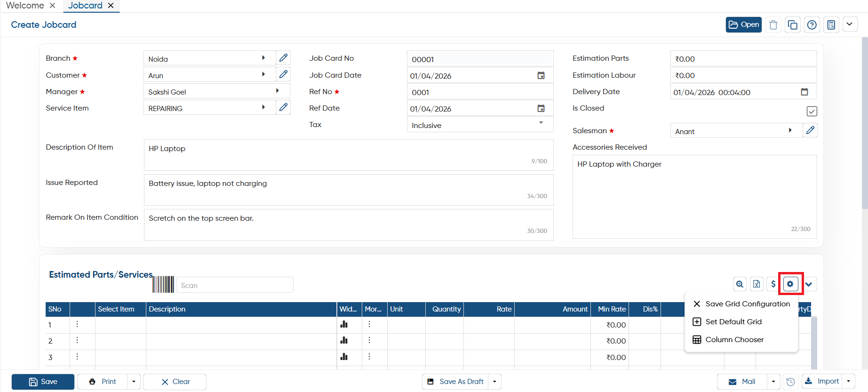The width and height of the screenshot is (868, 392).
Task: Toggle the Is Closed checkbox
Action: (812, 111)
